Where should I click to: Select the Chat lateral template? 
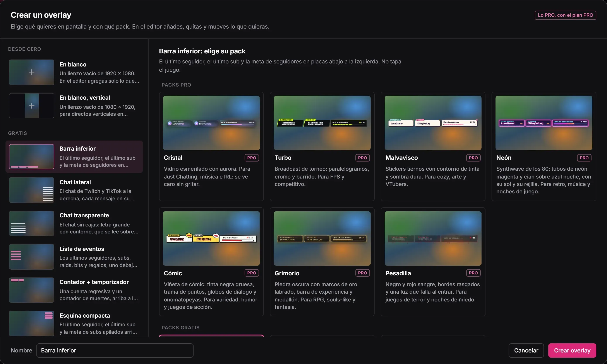point(74,190)
